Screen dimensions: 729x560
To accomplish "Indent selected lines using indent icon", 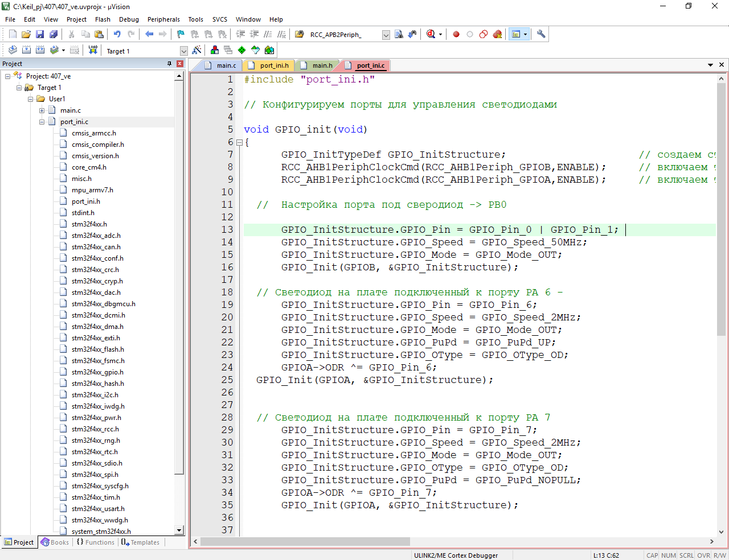I will [240, 34].
